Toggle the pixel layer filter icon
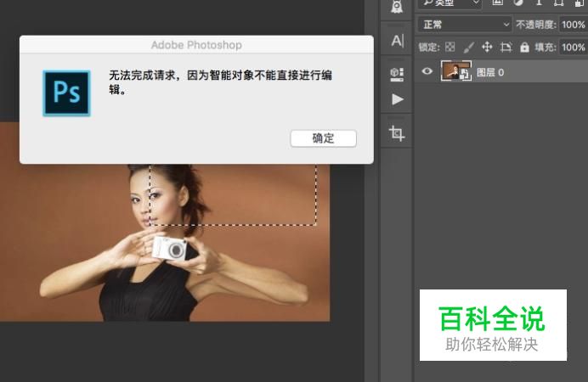This screenshot has height=382, width=588. [x=497, y=3]
